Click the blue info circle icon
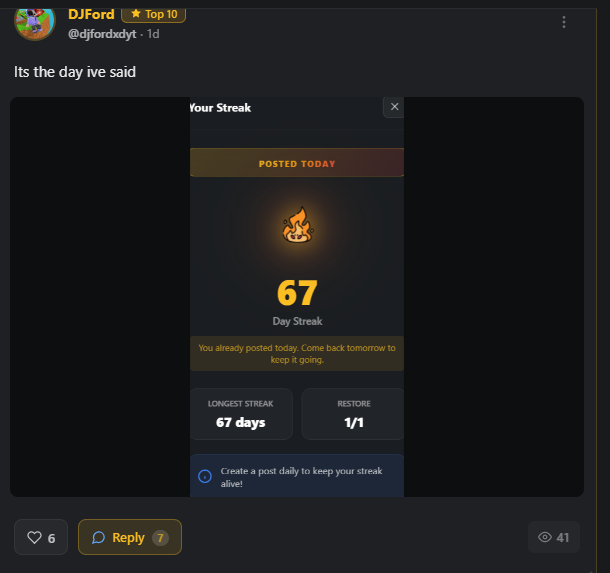610x573 pixels. (x=205, y=476)
